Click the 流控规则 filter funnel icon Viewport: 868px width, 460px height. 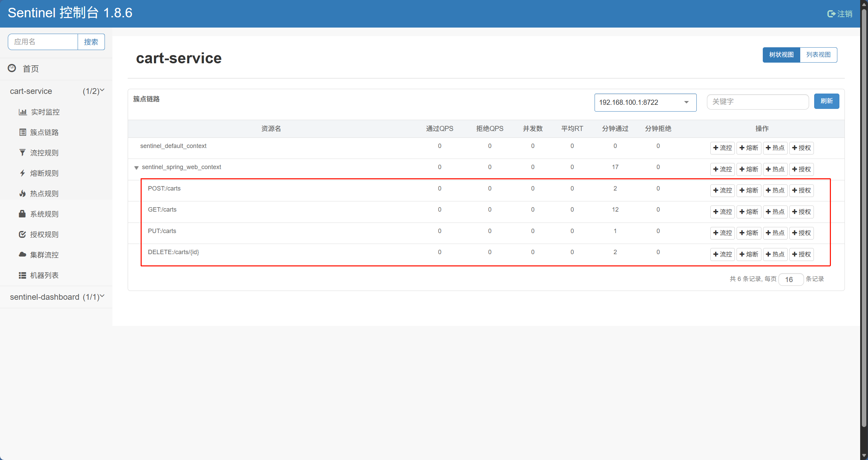coord(22,153)
